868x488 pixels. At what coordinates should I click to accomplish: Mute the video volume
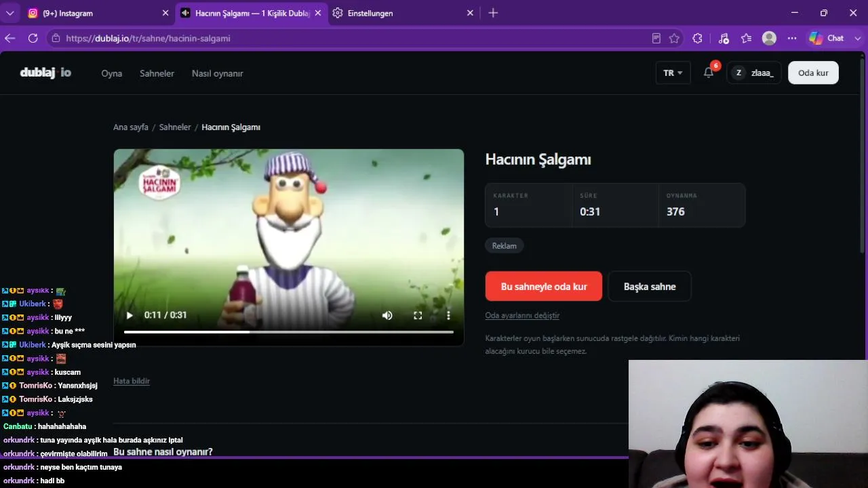click(x=387, y=315)
